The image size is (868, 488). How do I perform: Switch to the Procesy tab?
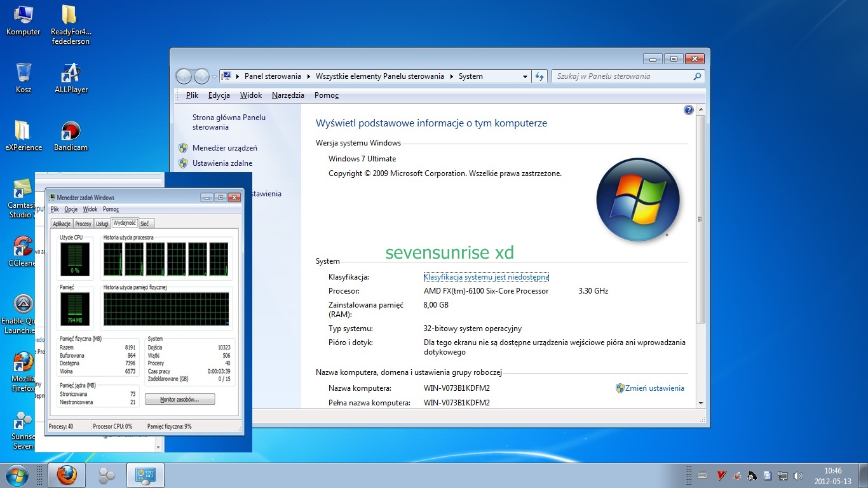pyautogui.click(x=83, y=224)
